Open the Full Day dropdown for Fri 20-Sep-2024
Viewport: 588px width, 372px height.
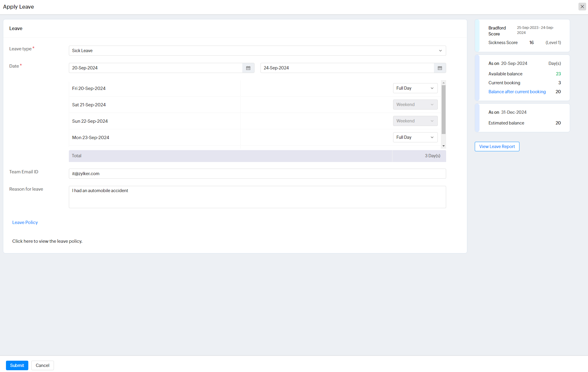click(415, 88)
